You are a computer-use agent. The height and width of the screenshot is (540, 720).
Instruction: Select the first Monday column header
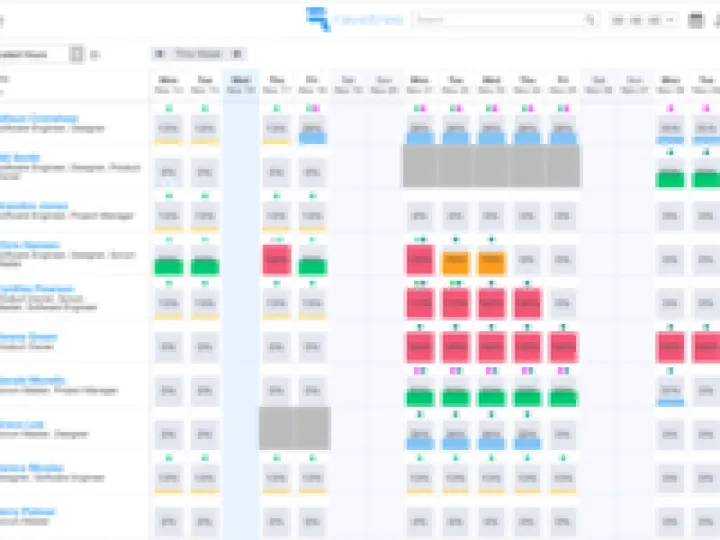tap(168, 85)
